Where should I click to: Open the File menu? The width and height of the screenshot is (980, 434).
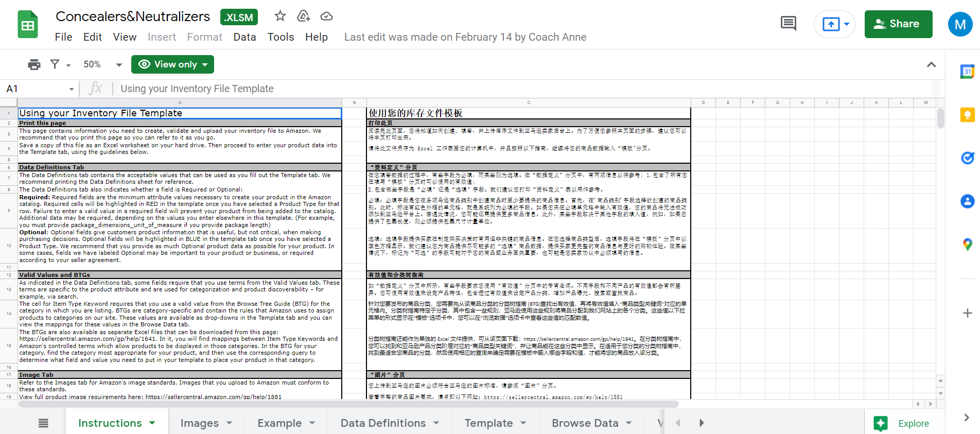tap(63, 37)
